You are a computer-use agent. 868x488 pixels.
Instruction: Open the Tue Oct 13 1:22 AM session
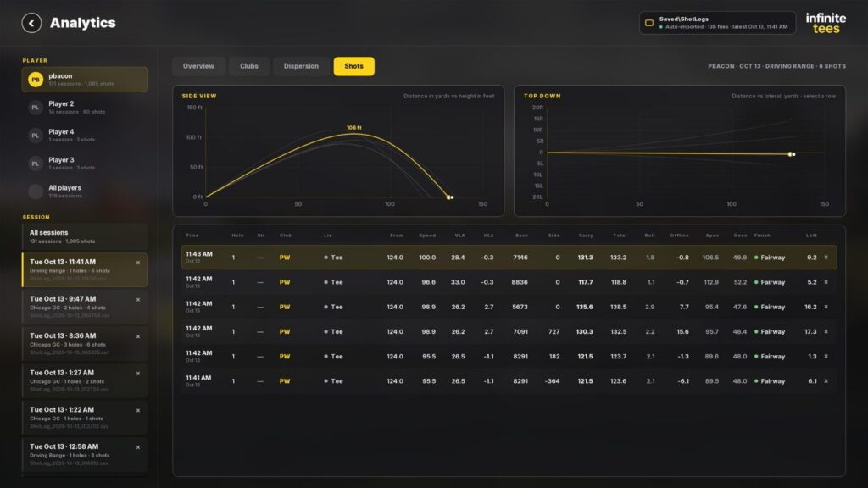tap(85, 418)
